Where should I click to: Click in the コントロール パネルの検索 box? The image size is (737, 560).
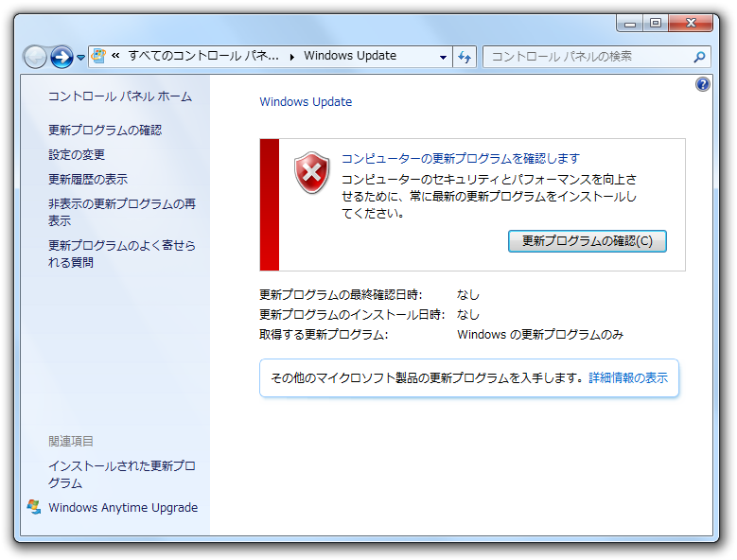click(x=587, y=57)
